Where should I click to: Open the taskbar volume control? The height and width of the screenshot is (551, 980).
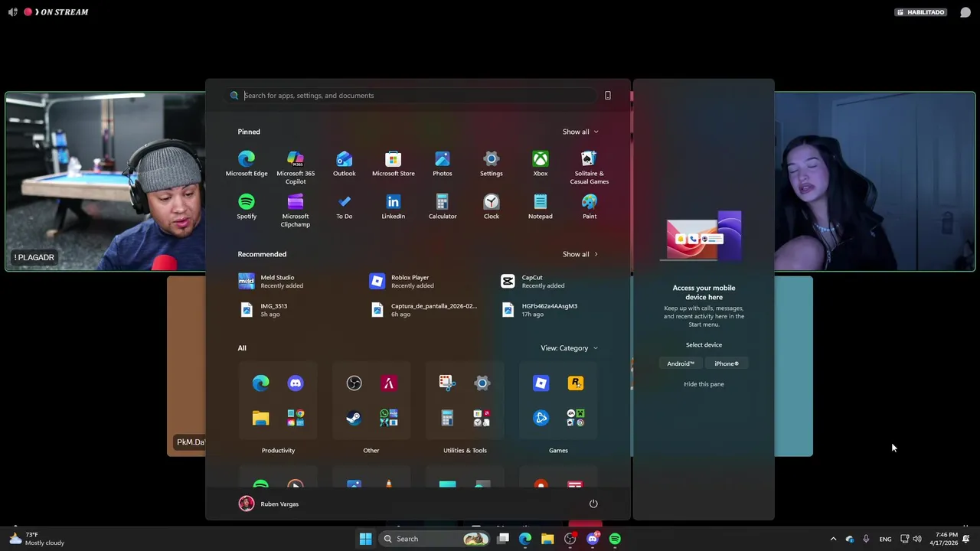tap(917, 539)
